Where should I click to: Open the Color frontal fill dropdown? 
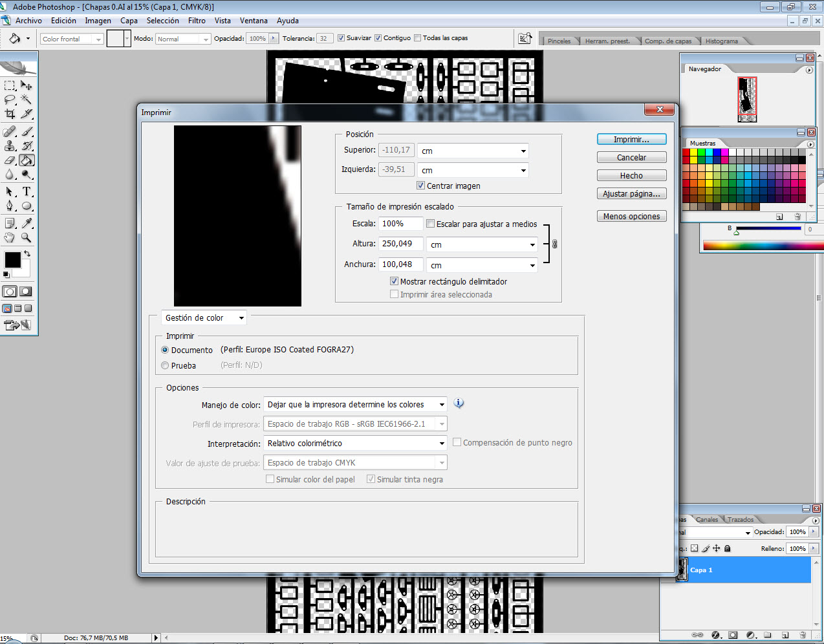point(72,39)
